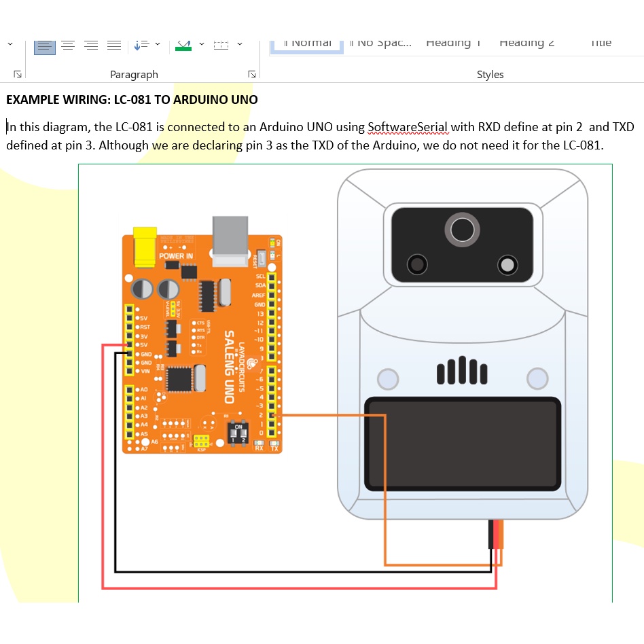Right align the paragraph text

coord(91,45)
